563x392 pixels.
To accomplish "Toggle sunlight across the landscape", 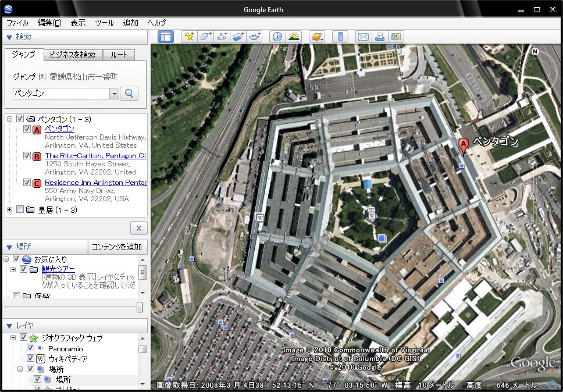I will [x=294, y=37].
